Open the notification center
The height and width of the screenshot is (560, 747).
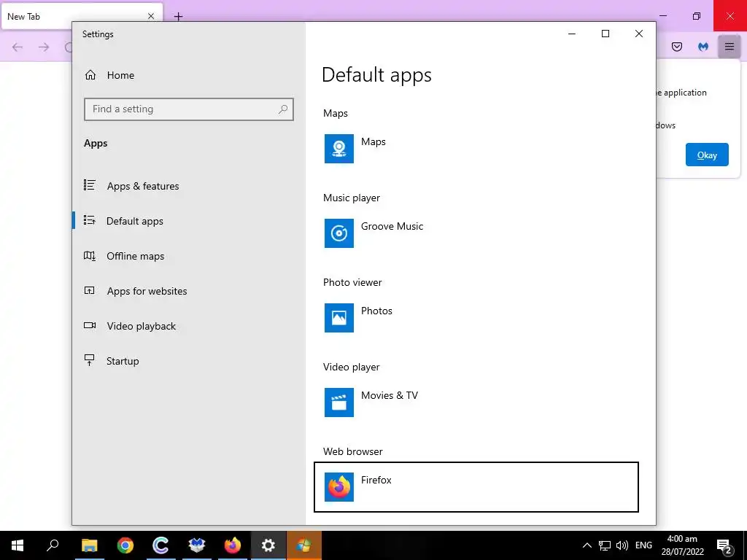pyautogui.click(x=724, y=545)
